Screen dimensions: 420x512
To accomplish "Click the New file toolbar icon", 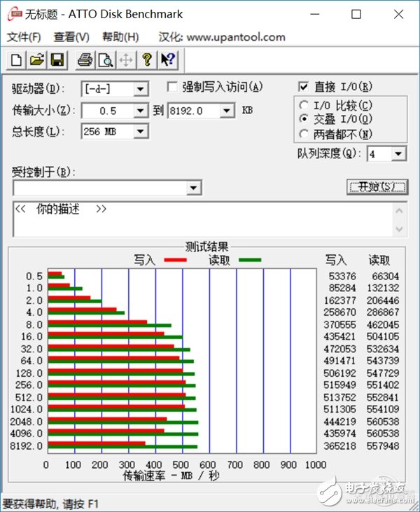I will coord(15,60).
